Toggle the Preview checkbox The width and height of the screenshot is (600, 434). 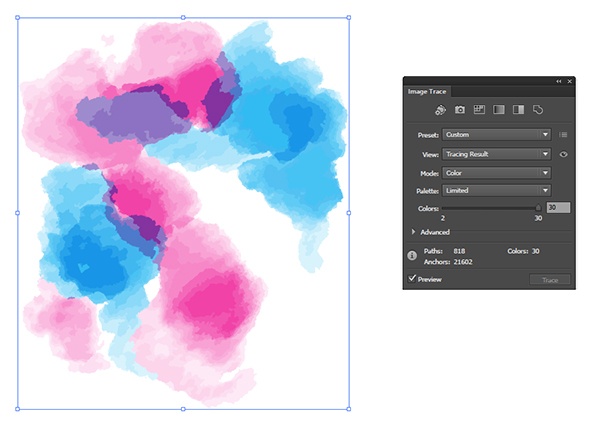(x=412, y=278)
